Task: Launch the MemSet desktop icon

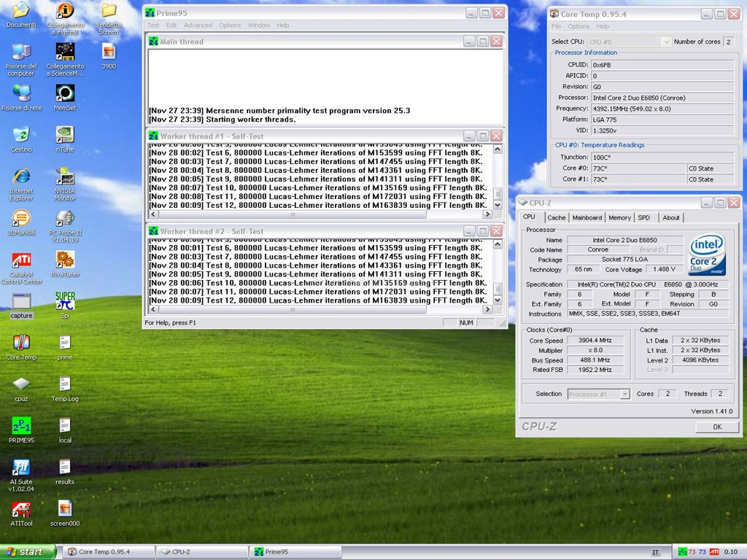Action: click(x=65, y=93)
